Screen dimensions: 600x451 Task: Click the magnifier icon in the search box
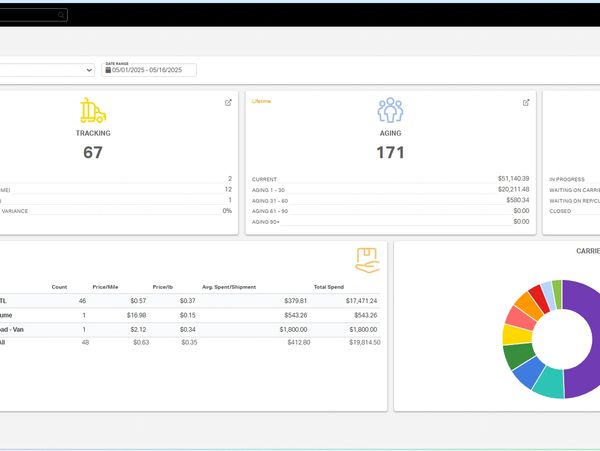pyautogui.click(x=61, y=15)
